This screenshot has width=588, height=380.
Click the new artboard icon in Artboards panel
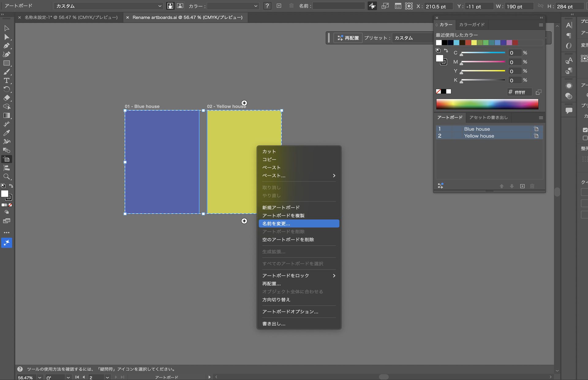click(x=522, y=186)
